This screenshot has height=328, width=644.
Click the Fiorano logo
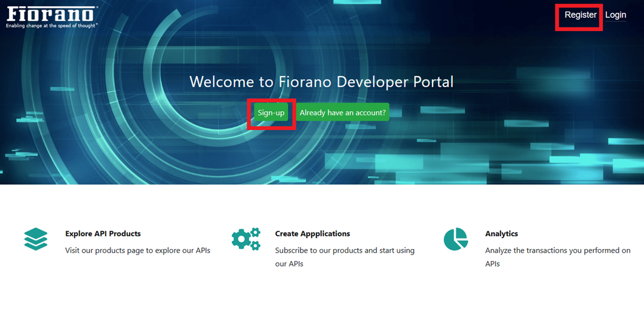(x=52, y=17)
